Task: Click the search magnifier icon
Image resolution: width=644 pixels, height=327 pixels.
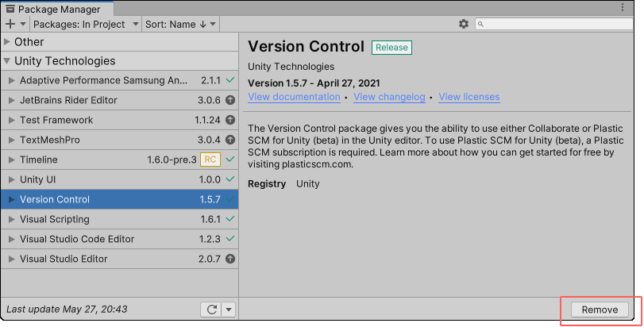Action: click(481, 24)
